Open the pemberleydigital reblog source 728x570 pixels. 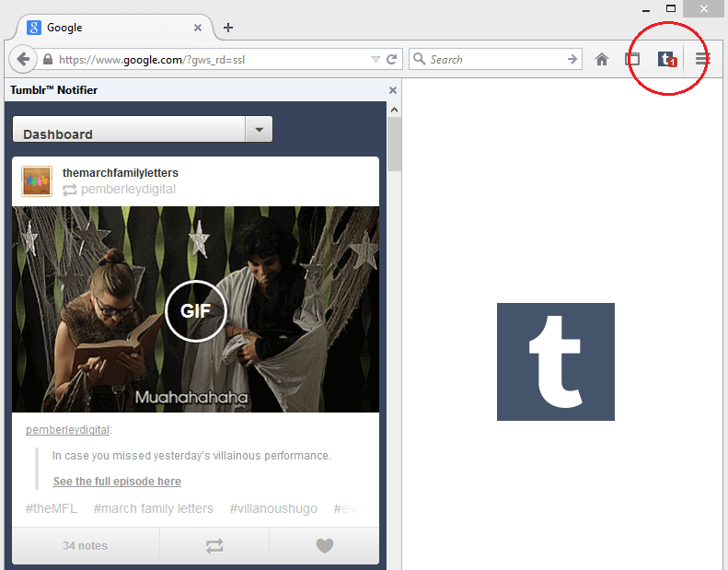pos(128,189)
